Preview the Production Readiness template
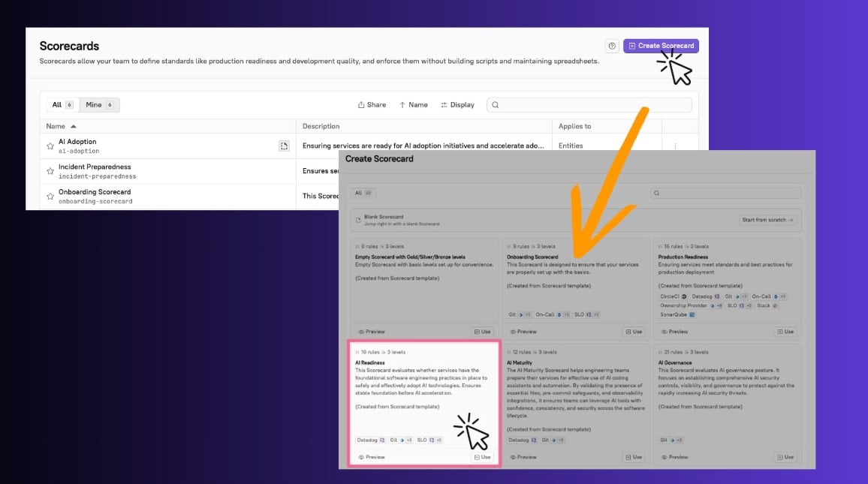868x484 pixels. click(675, 332)
